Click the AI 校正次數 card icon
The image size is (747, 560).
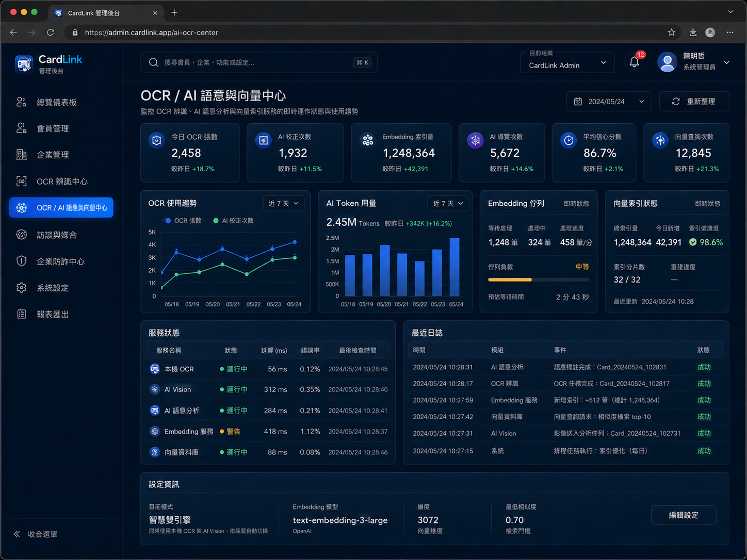(264, 140)
